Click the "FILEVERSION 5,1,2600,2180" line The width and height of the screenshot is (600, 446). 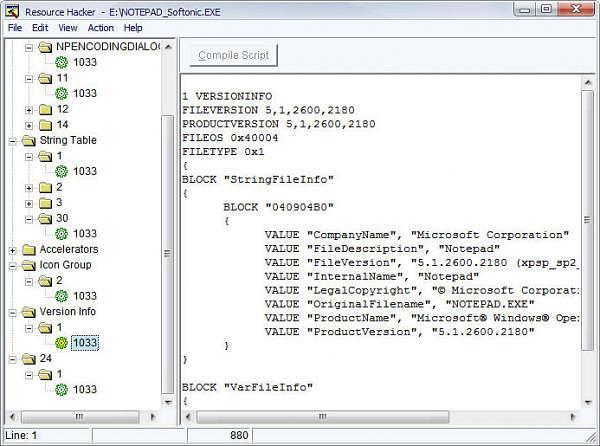coord(268,110)
